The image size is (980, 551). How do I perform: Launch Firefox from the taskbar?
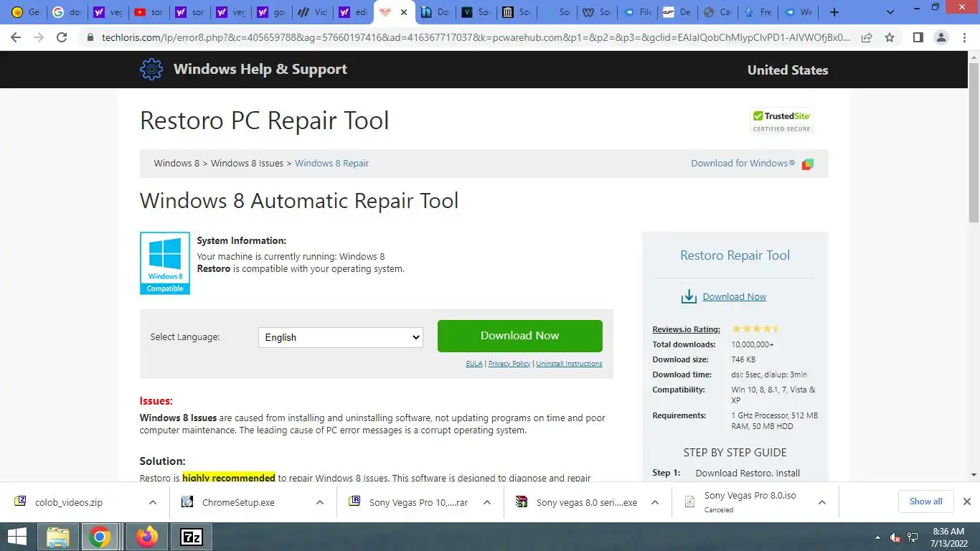[x=147, y=537]
